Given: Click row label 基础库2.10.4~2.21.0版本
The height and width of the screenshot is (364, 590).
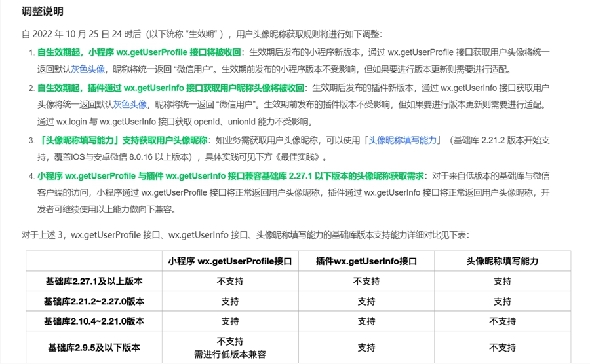Looking at the screenshot, I should click(94, 321).
